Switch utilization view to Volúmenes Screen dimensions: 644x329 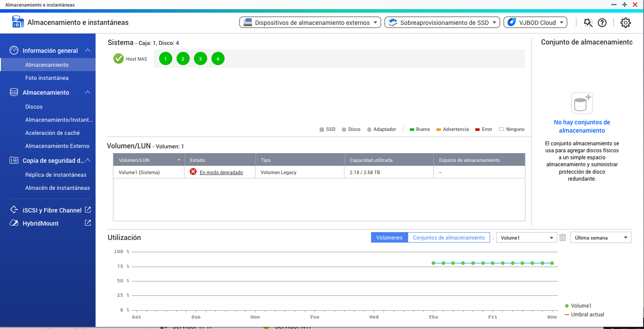point(389,238)
